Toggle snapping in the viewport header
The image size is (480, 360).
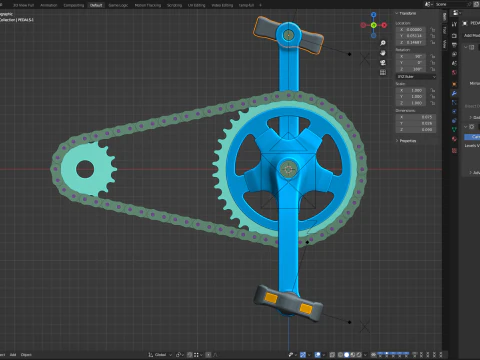[190, 355]
